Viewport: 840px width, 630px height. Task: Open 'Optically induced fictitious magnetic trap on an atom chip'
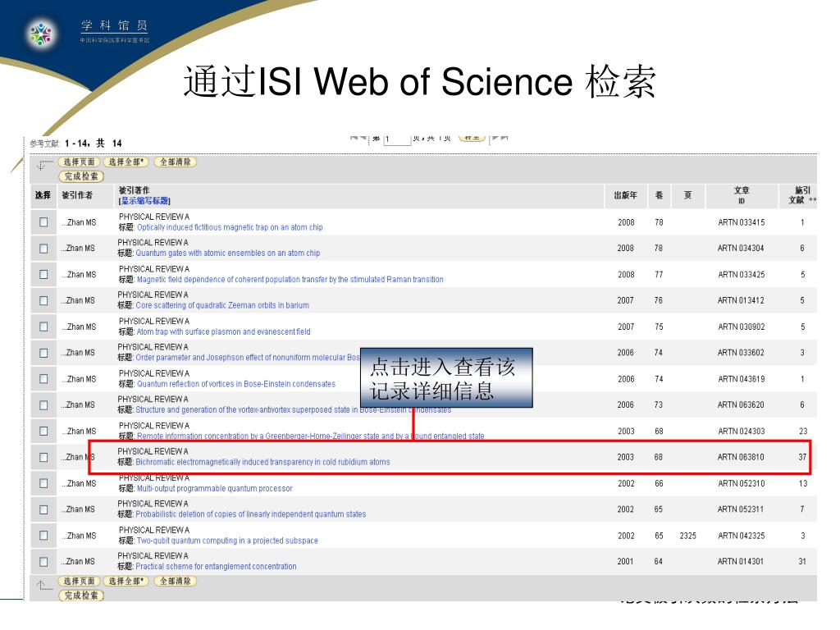230,227
